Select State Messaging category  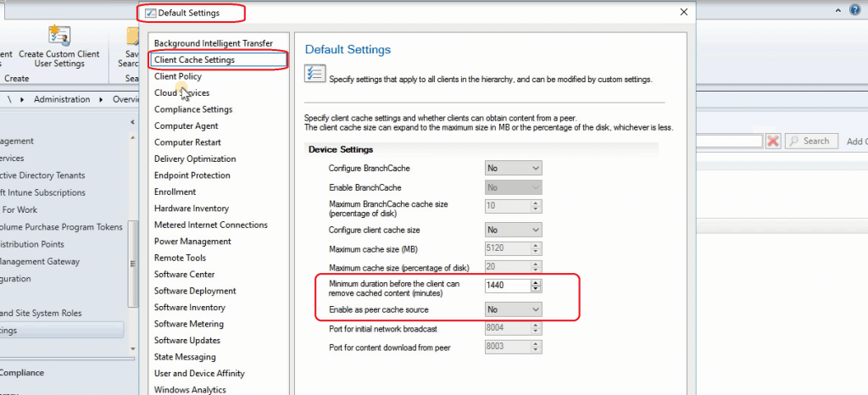pos(185,357)
